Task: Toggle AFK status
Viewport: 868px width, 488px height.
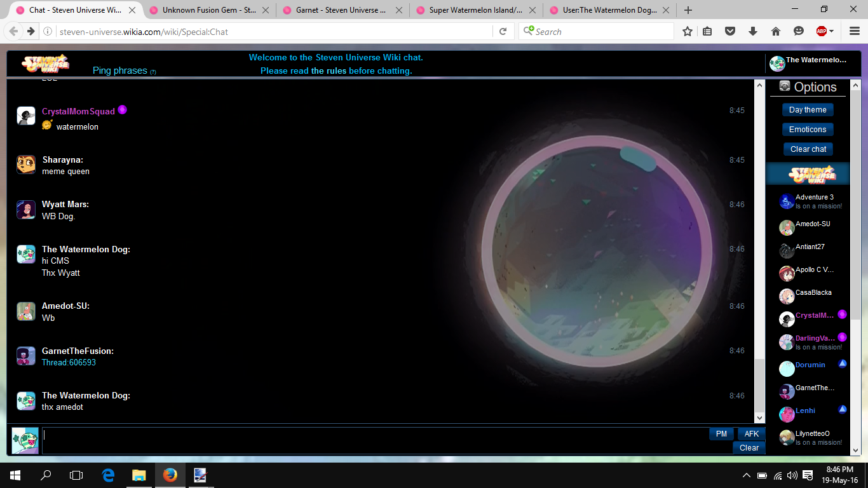Action: pyautogui.click(x=752, y=434)
